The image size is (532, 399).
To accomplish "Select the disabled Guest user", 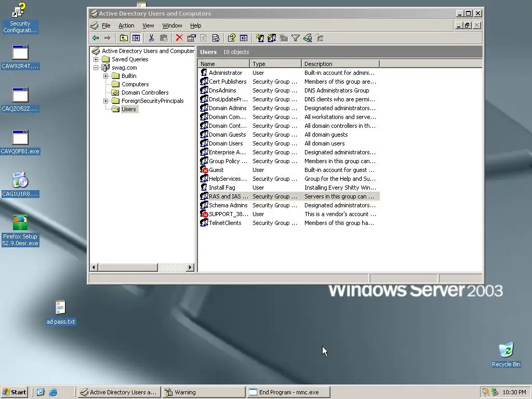I will click(289, 170).
